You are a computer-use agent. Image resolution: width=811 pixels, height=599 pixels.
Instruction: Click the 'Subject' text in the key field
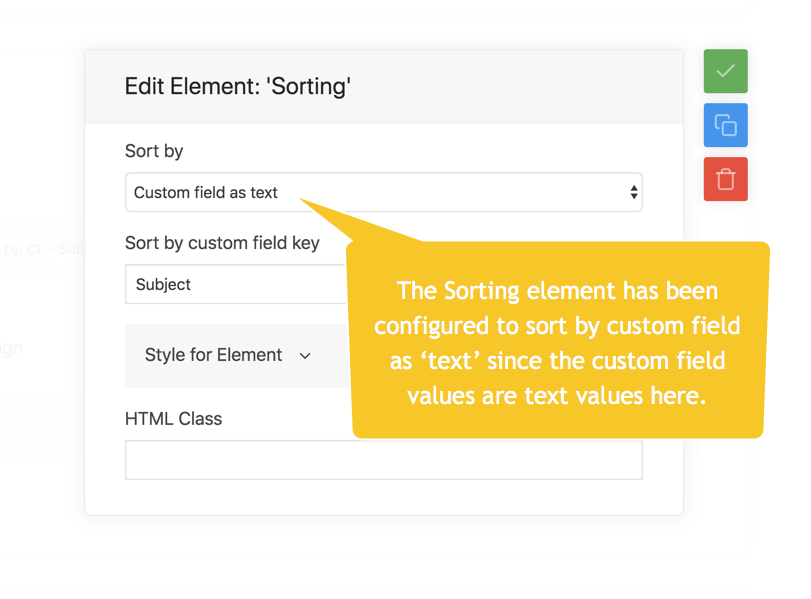tap(163, 284)
